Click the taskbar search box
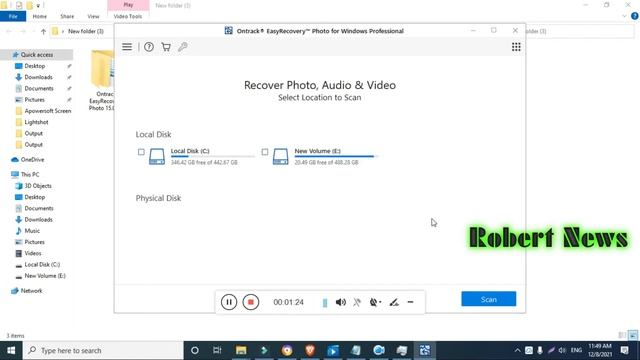The height and width of the screenshot is (360, 640). (103, 350)
